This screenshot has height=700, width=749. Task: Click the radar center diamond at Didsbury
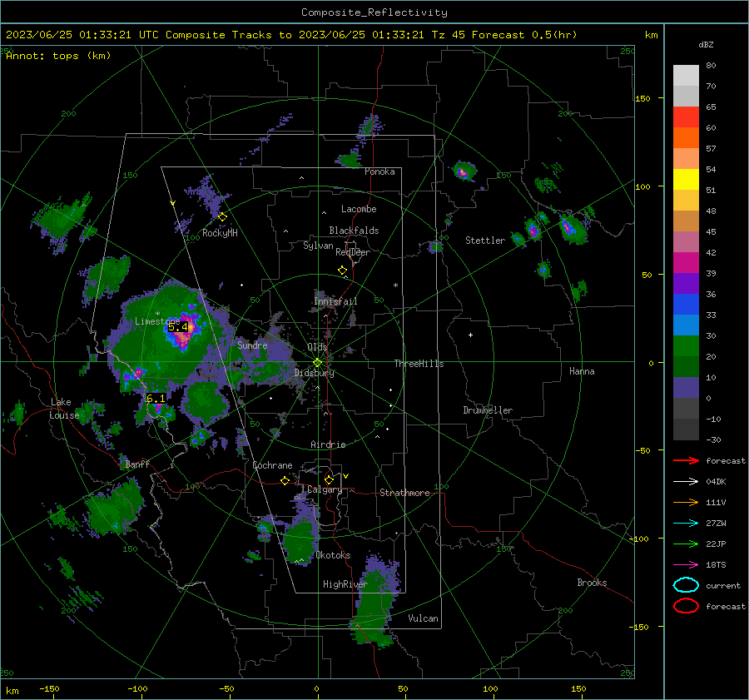click(318, 363)
